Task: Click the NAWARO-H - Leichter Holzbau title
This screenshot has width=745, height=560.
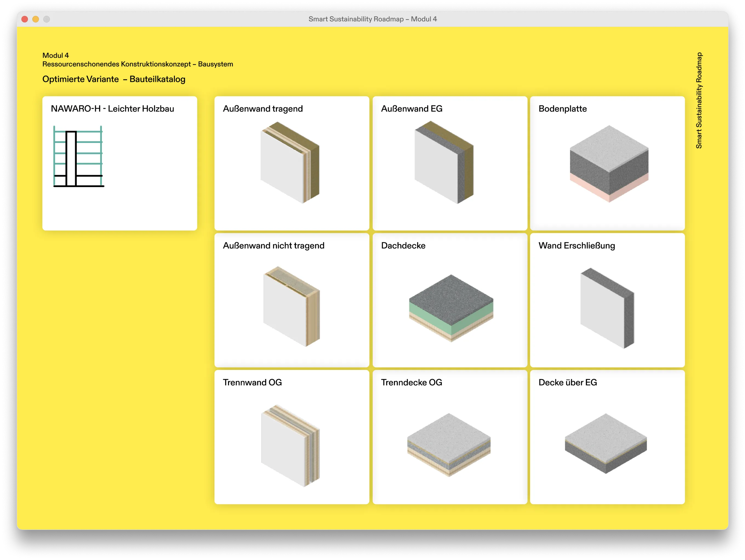Action: [113, 109]
